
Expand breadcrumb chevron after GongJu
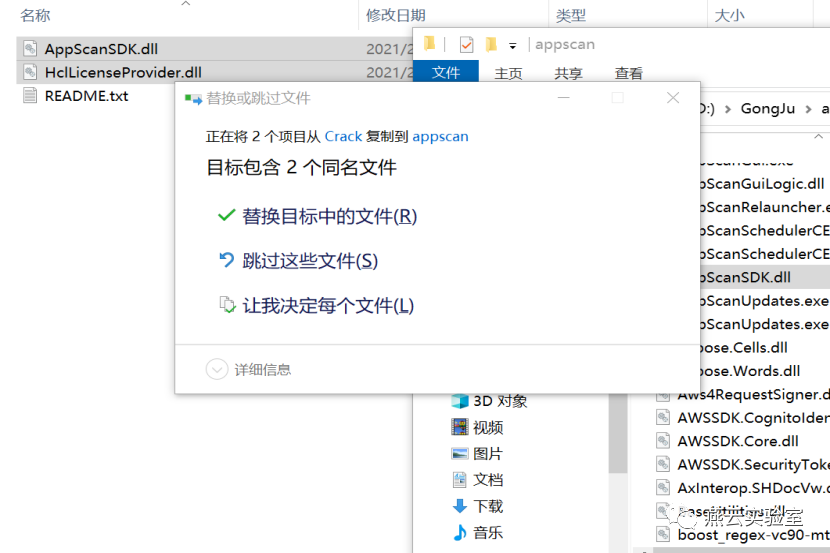tap(808, 109)
